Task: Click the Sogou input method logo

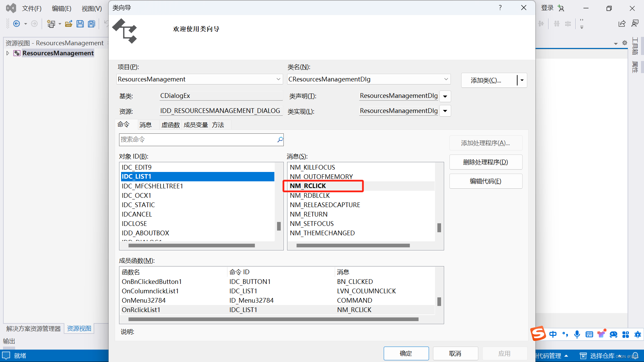Action: click(538, 334)
